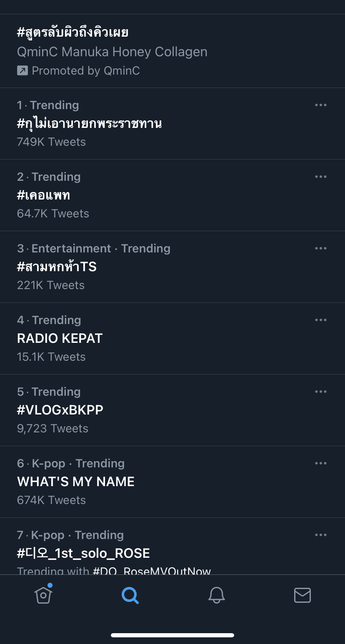This screenshot has height=644, width=345.
Task: Open the Notifications bell icon
Action: [216, 595]
